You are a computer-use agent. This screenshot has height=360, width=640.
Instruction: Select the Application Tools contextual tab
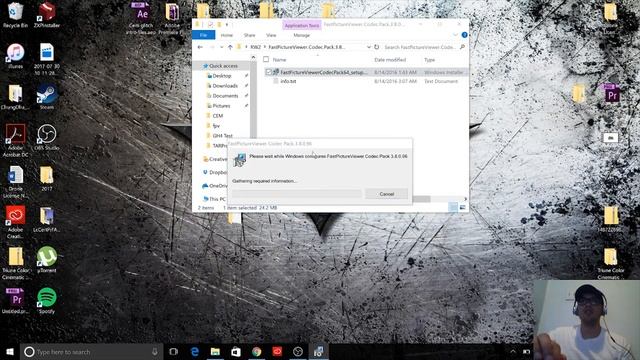point(302,25)
